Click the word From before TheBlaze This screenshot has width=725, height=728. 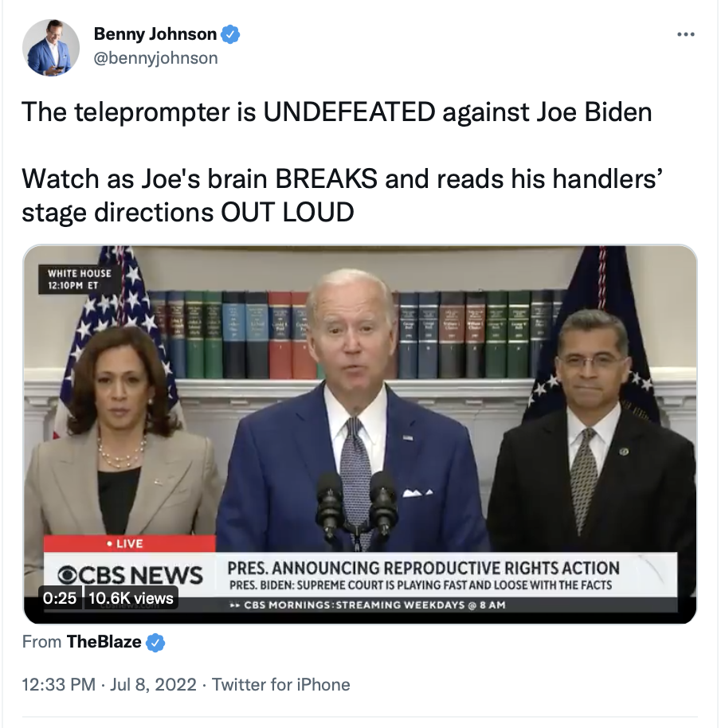(x=41, y=642)
